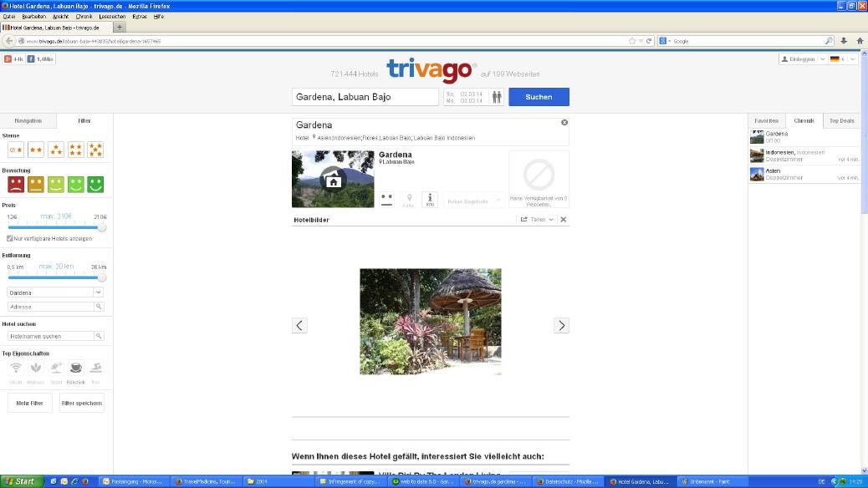Open the Einloggen login dropdown
Viewport: 868px width, 488px height.
click(x=803, y=59)
